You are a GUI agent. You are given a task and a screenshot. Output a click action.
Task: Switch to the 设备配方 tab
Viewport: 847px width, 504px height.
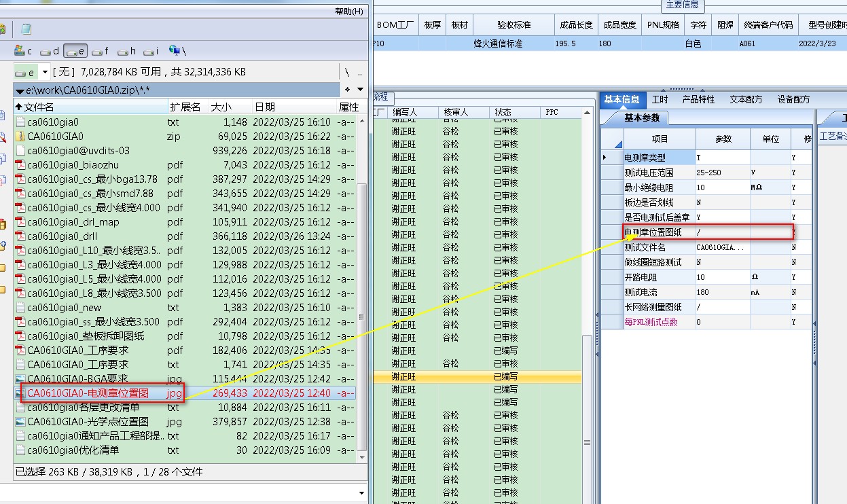pyautogui.click(x=793, y=100)
